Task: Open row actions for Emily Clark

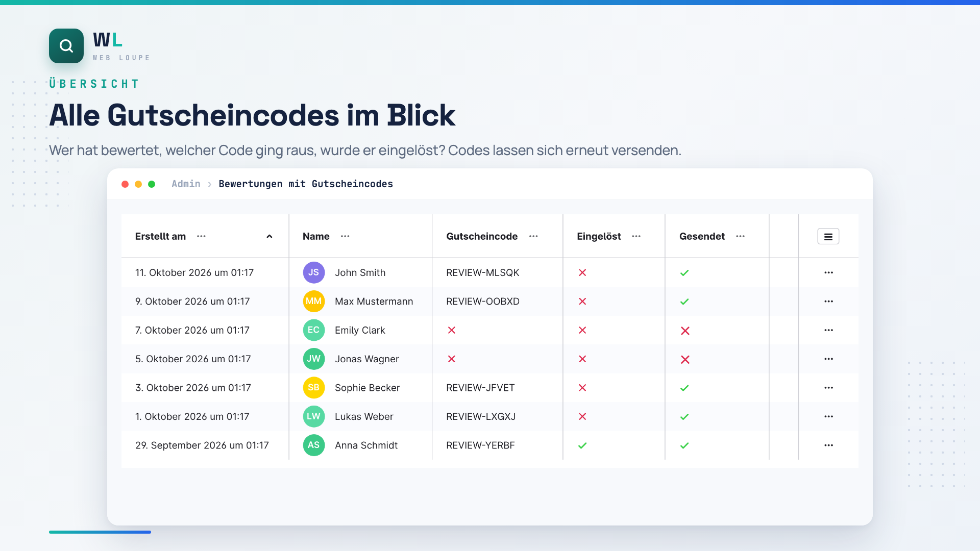Action: click(x=828, y=330)
